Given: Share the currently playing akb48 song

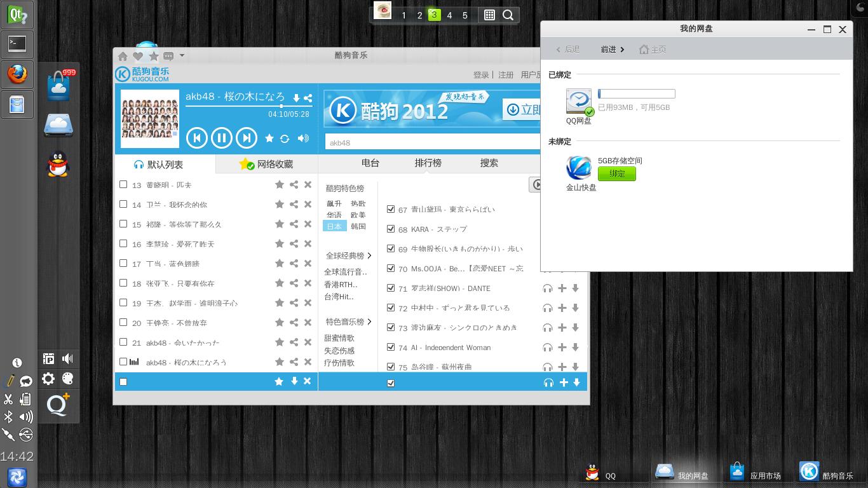Looking at the screenshot, I should (x=308, y=98).
